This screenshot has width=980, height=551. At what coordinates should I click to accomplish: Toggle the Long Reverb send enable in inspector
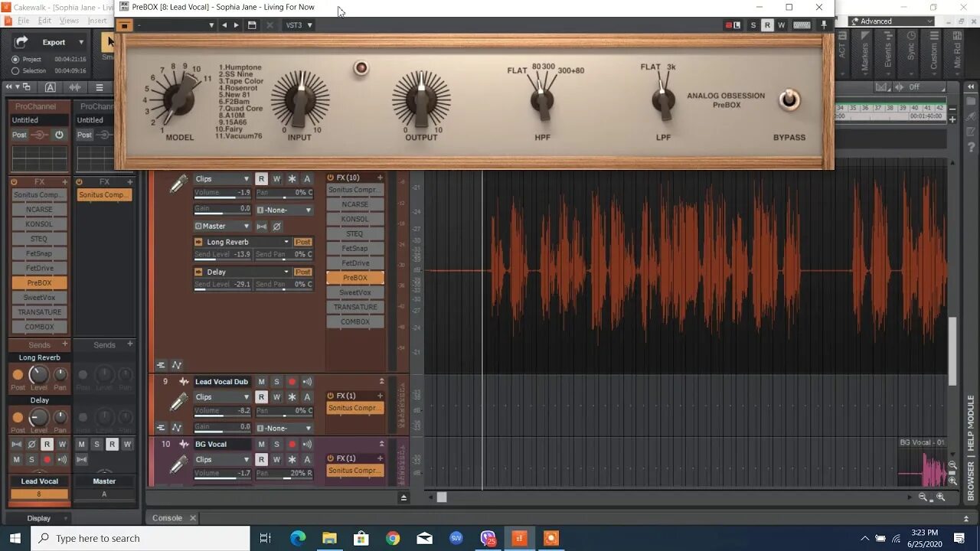18,374
